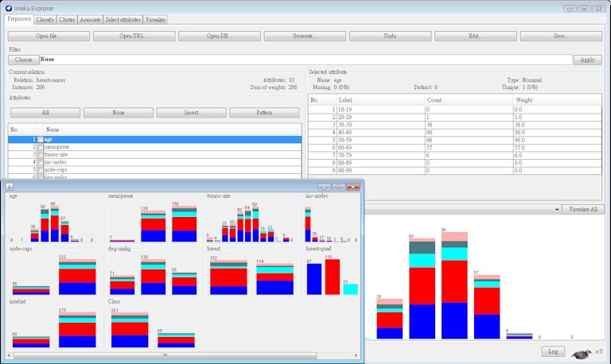Click the filter configuration field showing None
611x364 pixels.
[x=305, y=60]
